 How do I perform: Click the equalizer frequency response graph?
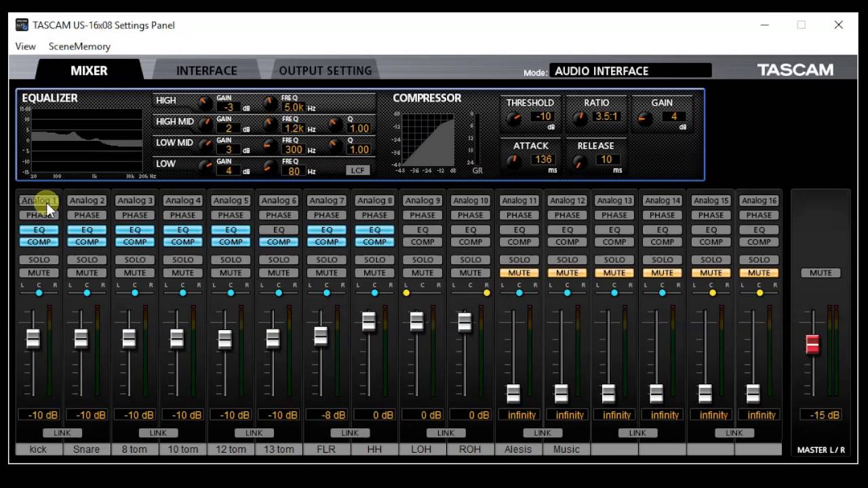87,140
